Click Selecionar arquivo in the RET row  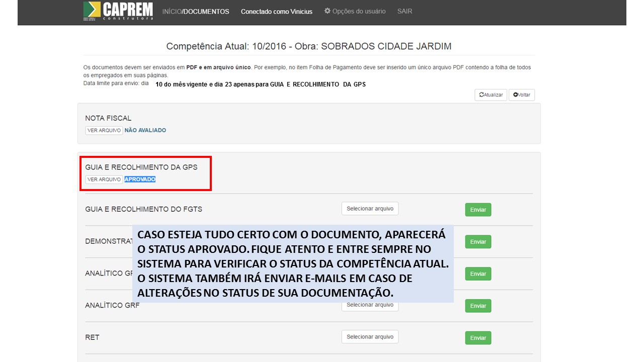pyautogui.click(x=370, y=337)
